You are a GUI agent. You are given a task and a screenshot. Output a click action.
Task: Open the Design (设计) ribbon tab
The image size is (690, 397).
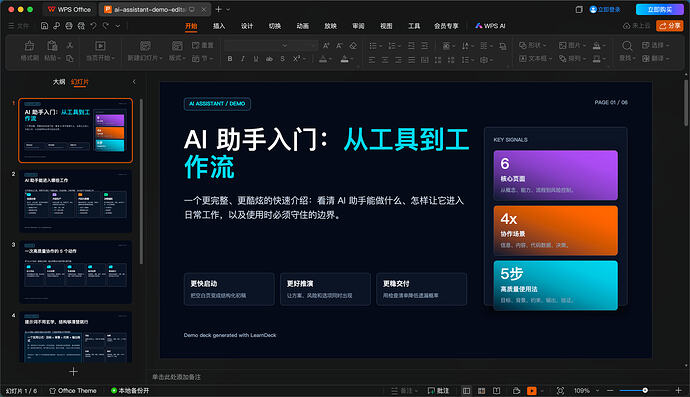pos(247,26)
